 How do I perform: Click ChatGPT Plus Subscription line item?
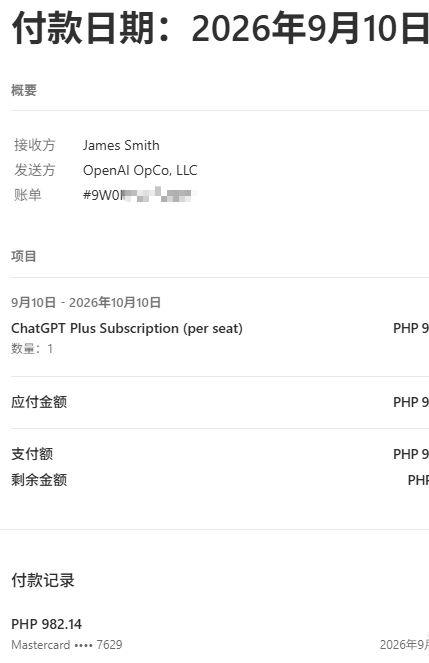(127, 329)
